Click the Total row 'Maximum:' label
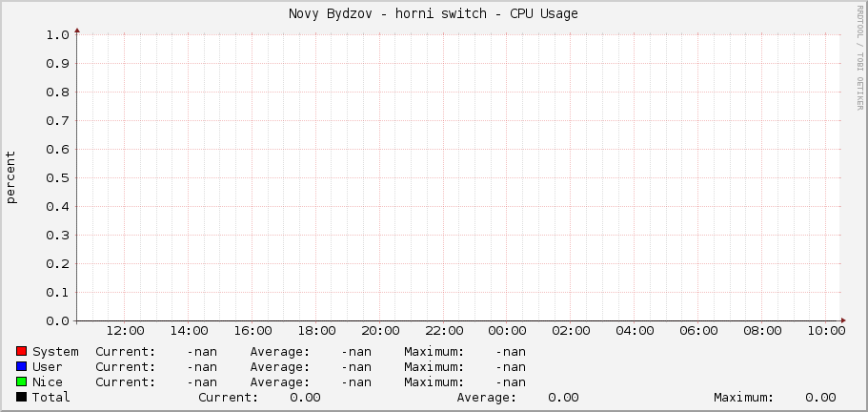The width and height of the screenshot is (868, 412). (x=744, y=397)
